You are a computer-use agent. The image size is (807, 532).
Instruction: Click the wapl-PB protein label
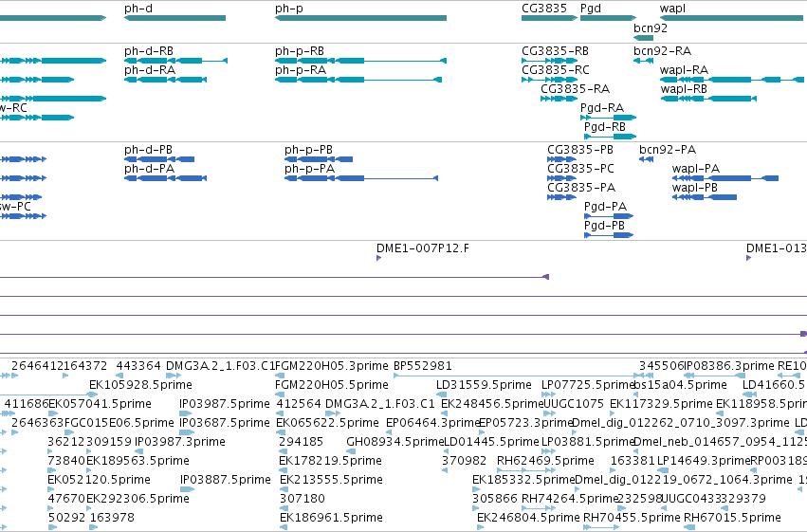(x=695, y=188)
